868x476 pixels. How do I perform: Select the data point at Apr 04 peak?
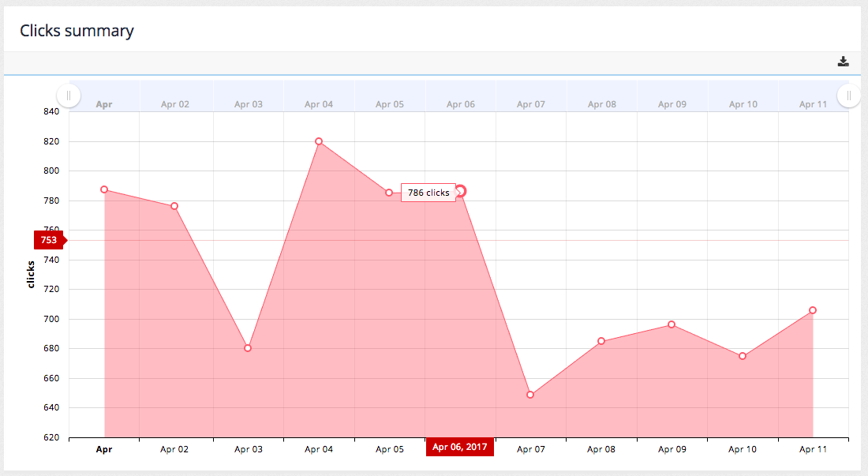pyautogui.click(x=319, y=141)
